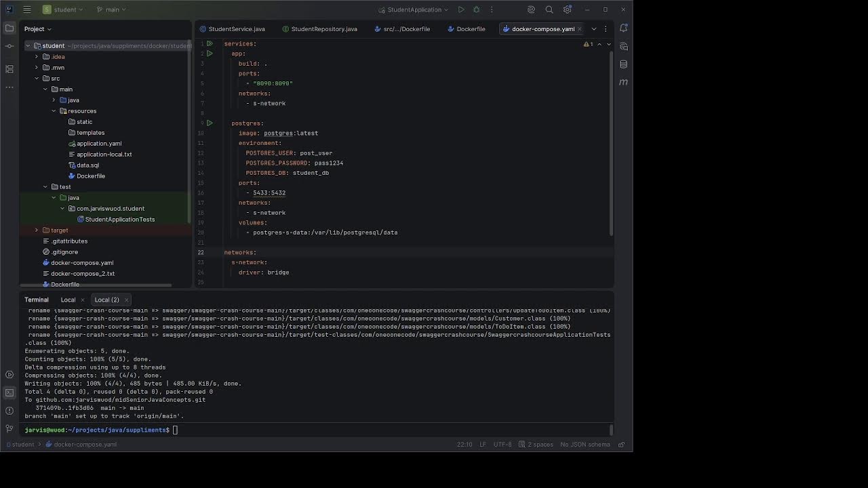Focus the terminal command prompt
Image resolution: width=868 pixels, height=488 pixels.
[x=175, y=430]
